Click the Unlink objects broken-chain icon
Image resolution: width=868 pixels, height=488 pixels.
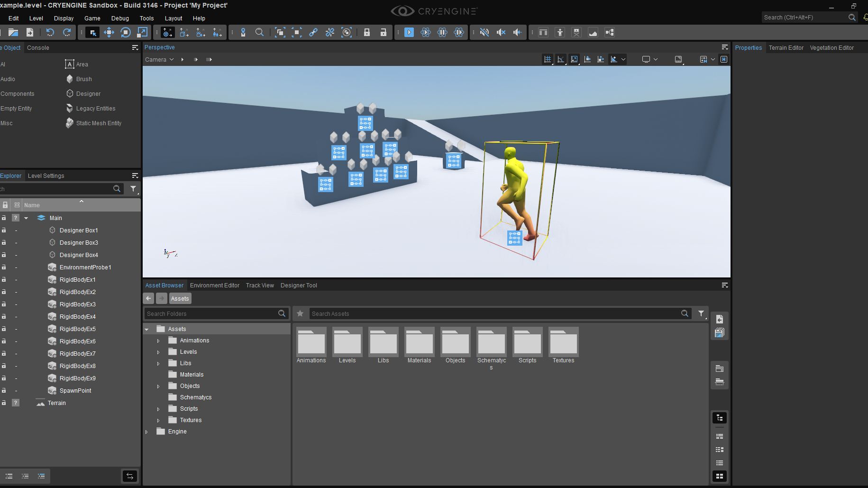(330, 32)
